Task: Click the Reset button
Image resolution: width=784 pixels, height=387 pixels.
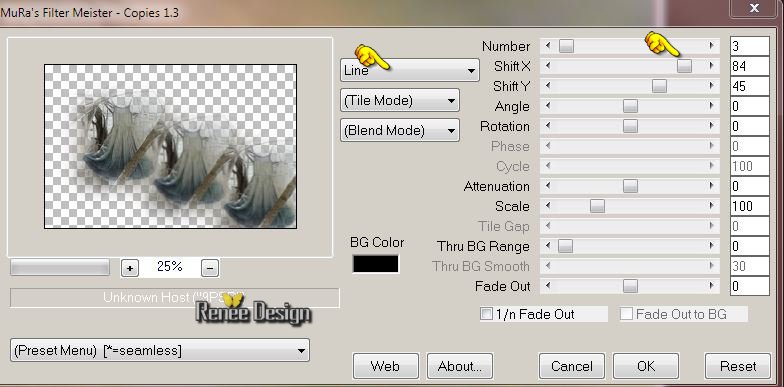Action: tap(738, 366)
